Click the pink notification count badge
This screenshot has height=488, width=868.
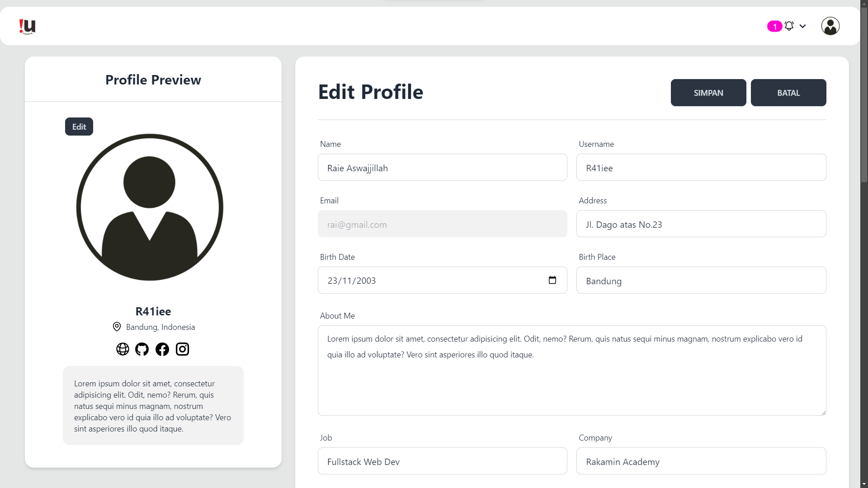[774, 27]
